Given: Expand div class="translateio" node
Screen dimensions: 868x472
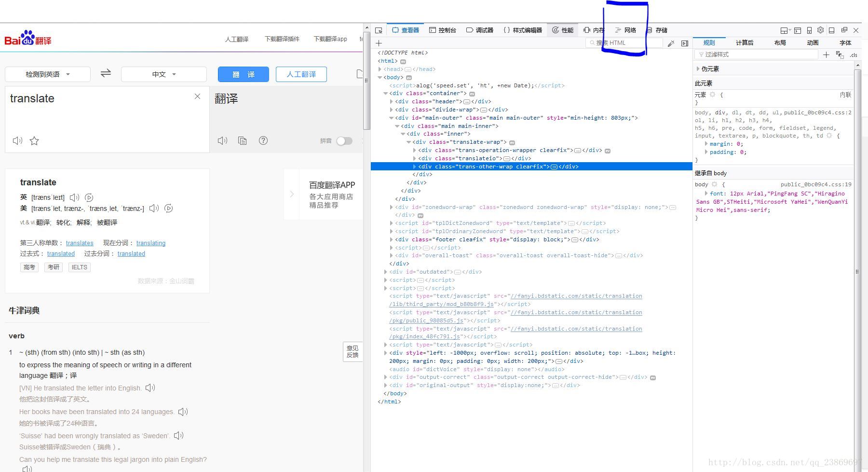Looking at the screenshot, I should 415,158.
